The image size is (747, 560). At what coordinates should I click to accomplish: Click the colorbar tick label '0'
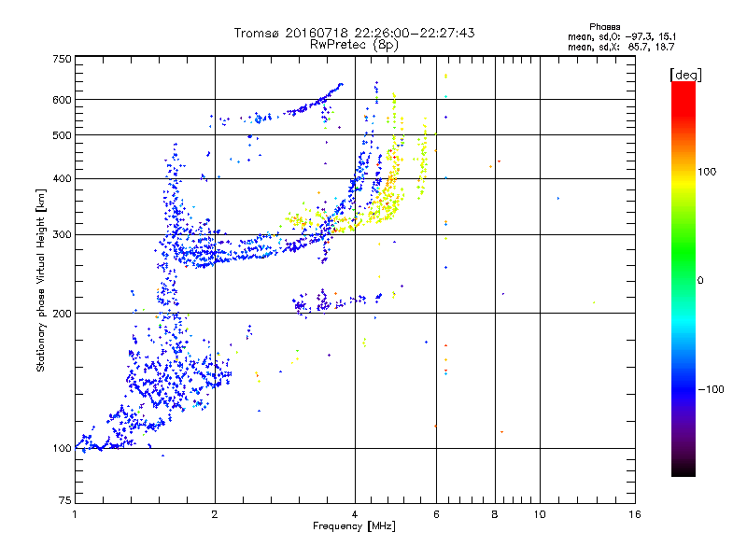point(700,281)
